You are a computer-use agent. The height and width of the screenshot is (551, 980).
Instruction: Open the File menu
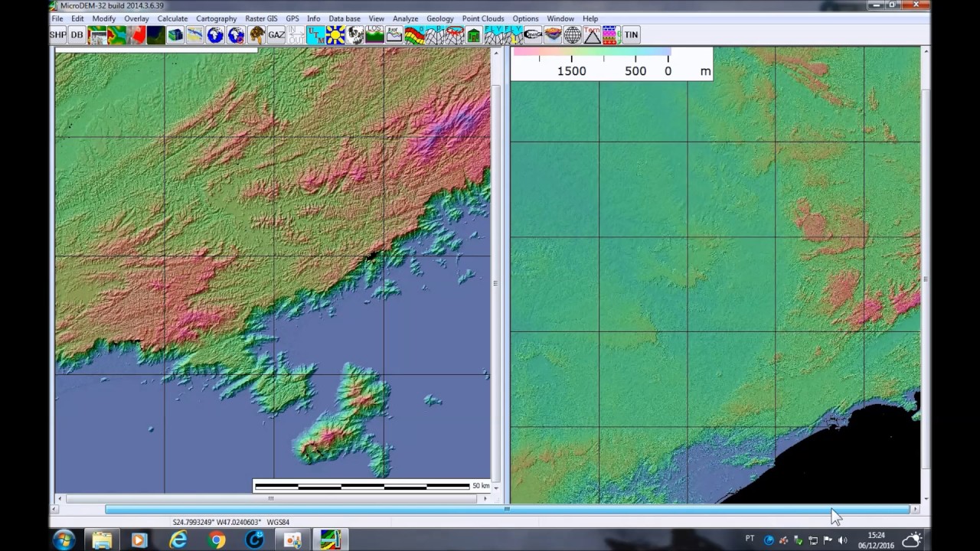click(x=57, y=18)
